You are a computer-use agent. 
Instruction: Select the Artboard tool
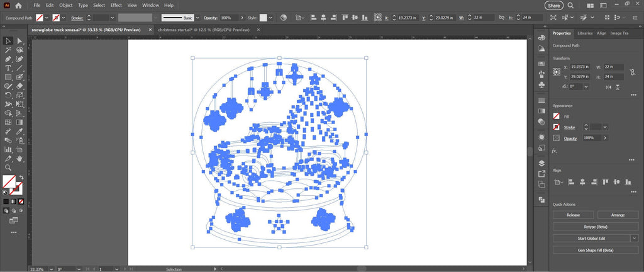point(19,149)
